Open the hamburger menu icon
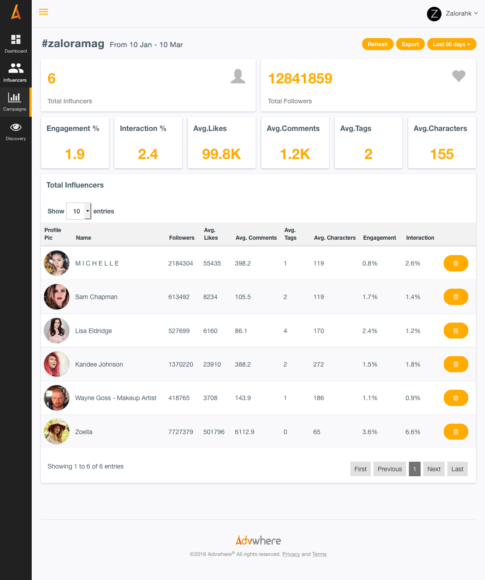 point(43,12)
